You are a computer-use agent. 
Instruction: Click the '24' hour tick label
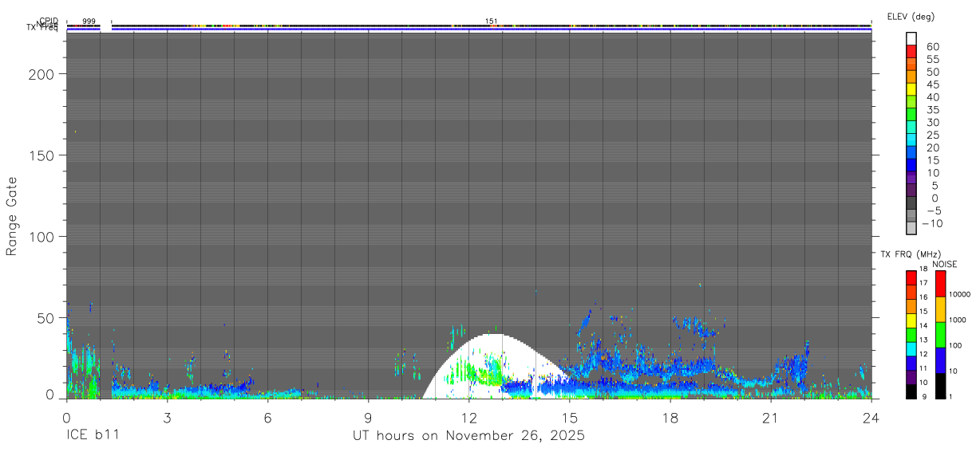tap(871, 417)
